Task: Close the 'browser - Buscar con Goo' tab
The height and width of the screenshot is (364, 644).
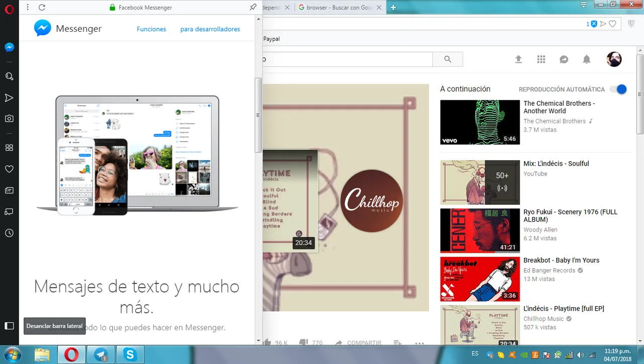Action: pyautogui.click(x=378, y=8)
